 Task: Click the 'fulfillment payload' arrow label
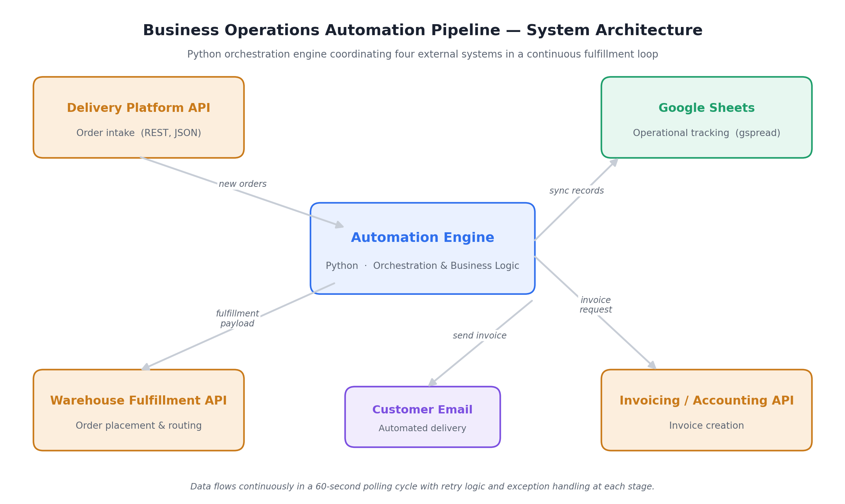(x=237, y=319)
